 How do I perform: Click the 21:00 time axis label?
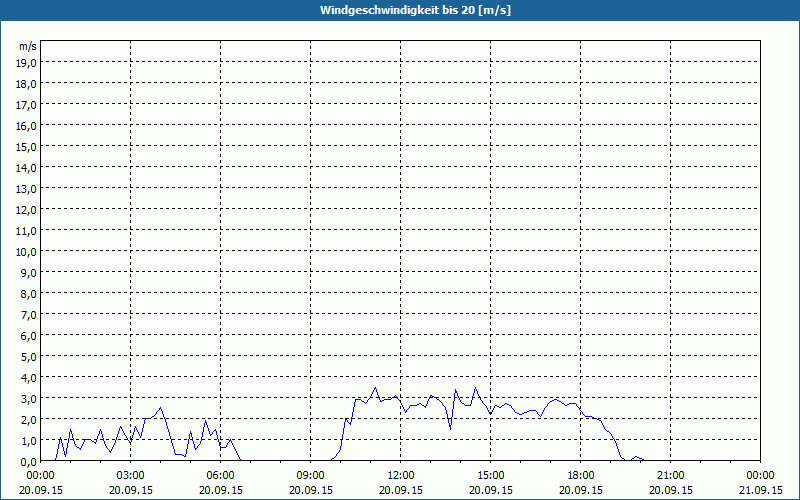click(x=670, y=476)
